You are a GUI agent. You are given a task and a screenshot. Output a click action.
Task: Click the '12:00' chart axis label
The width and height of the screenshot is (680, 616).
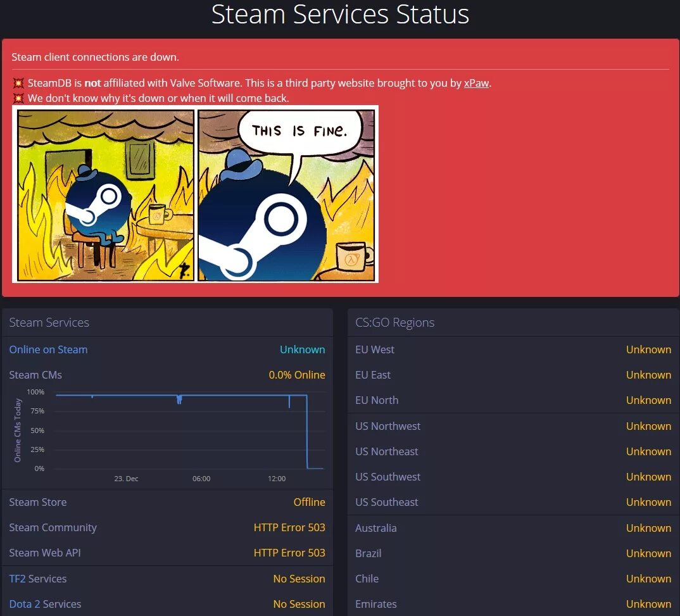tap(277, 479)
